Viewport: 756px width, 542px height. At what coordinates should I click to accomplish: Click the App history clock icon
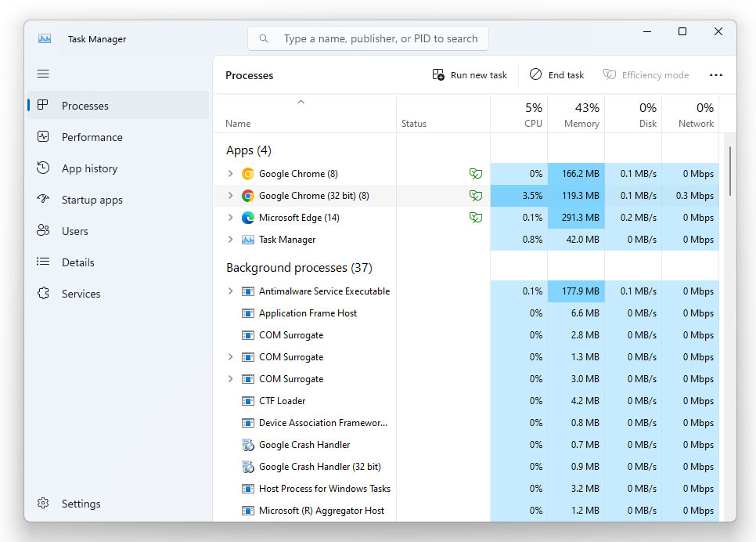43,168
